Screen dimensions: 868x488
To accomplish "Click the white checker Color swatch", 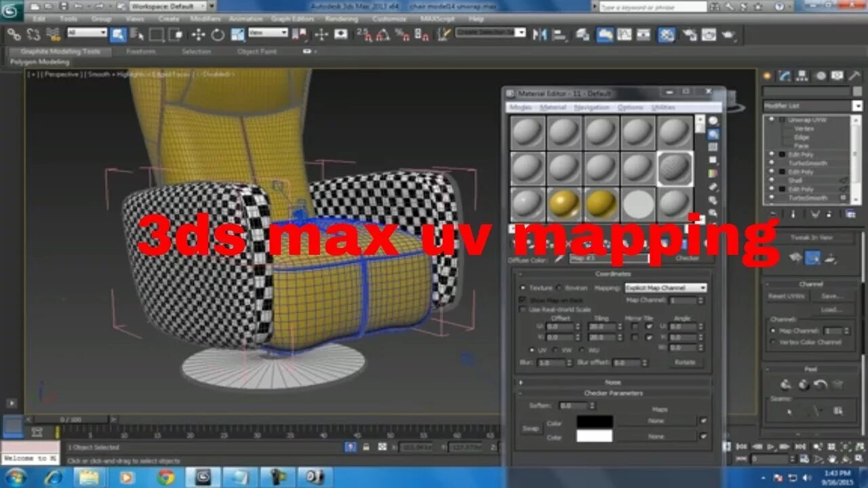I will click(595, 436).
